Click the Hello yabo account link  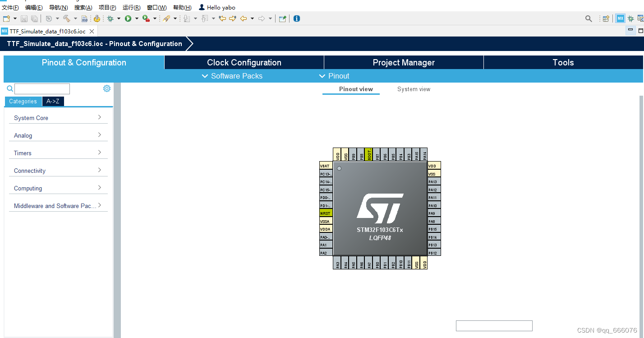point(217,7)
